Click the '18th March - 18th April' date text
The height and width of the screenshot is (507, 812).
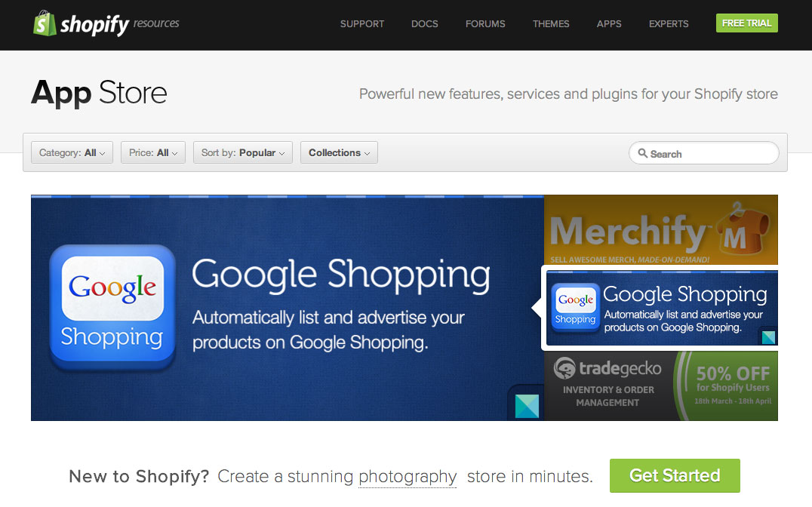[x=733, y=401]
